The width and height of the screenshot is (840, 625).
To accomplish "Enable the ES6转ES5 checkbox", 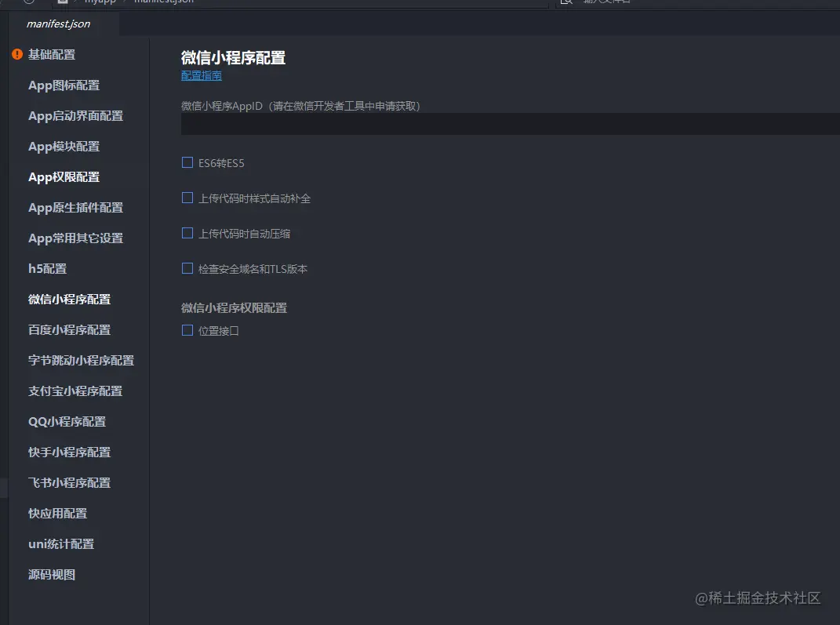I will [187, 162].
